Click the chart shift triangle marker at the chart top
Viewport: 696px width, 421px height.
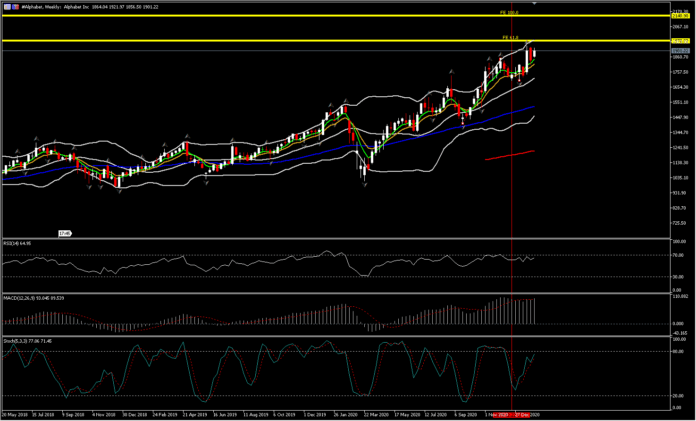tap(534, 3)
